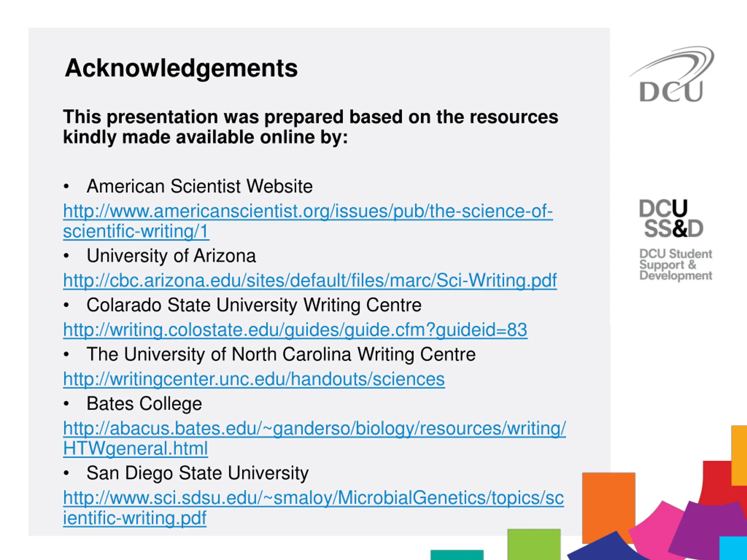Click the DCU SS&D logo
This screenshot has width=747, height=560.
(671, 218)
